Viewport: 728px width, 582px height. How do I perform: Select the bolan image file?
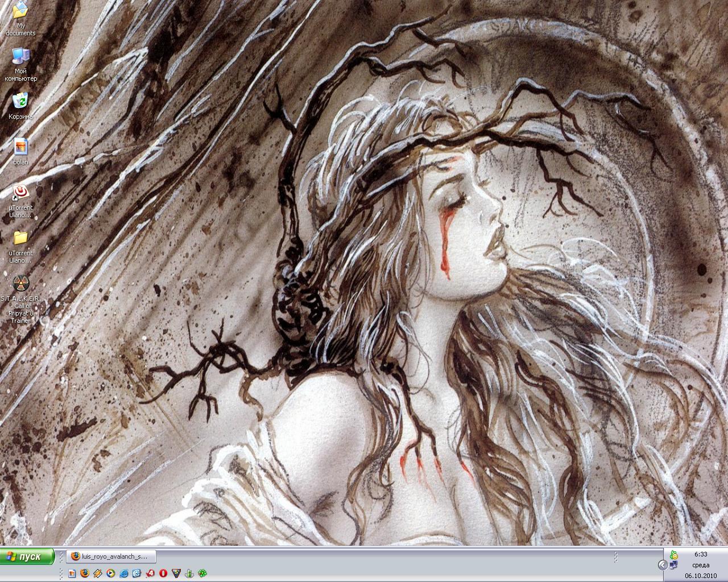pos(20,147)
